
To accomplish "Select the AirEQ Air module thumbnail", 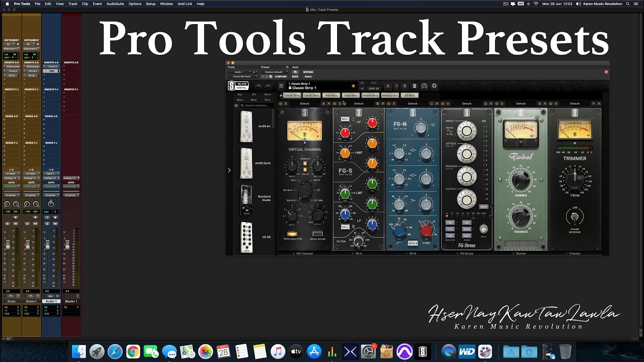I will (246, 126).
